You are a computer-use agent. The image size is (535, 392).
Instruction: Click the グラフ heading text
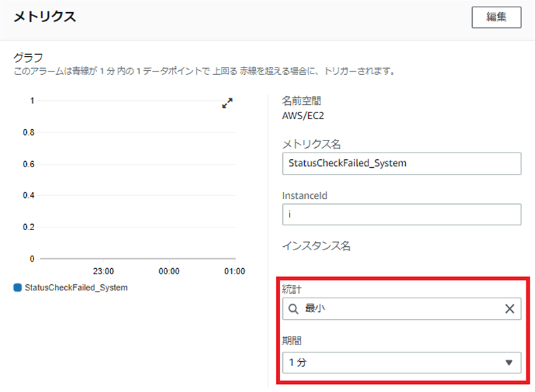tap(28, 58)
